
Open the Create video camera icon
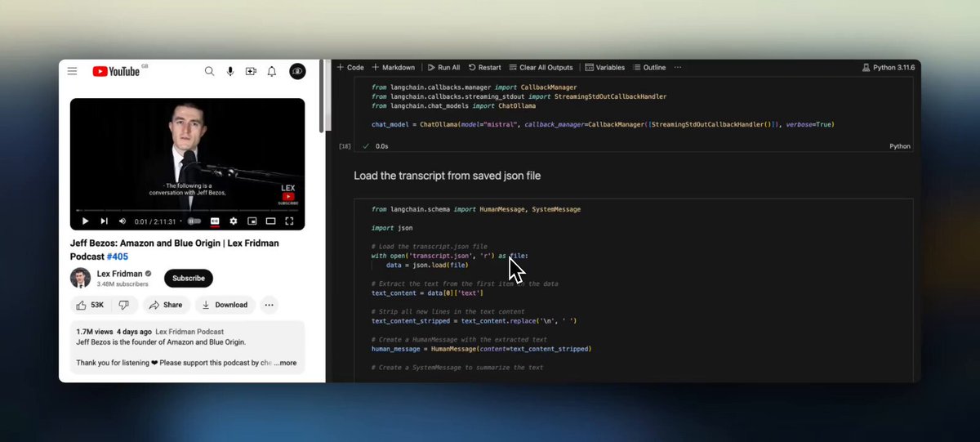pos(251,72)
